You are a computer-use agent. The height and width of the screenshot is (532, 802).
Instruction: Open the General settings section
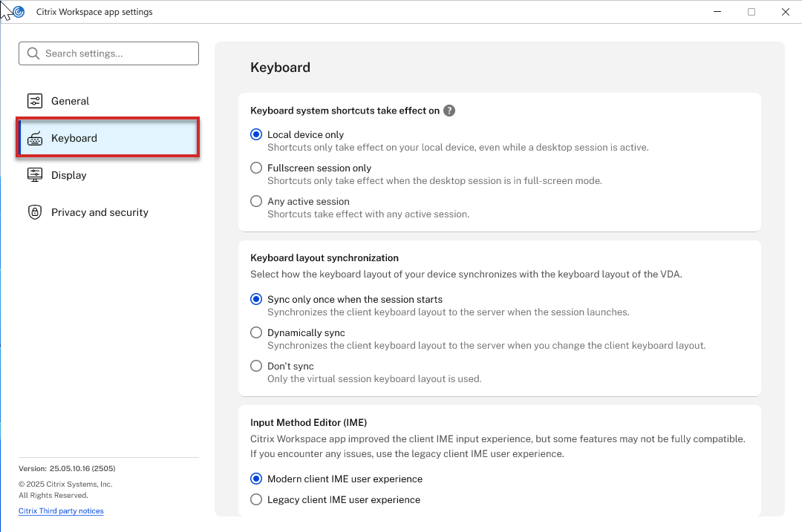coord(108,101)
